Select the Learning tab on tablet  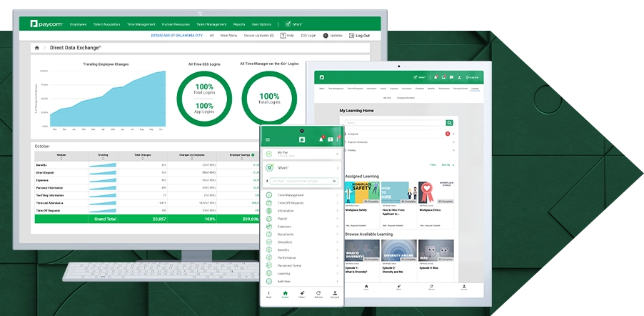click(475, 89)
